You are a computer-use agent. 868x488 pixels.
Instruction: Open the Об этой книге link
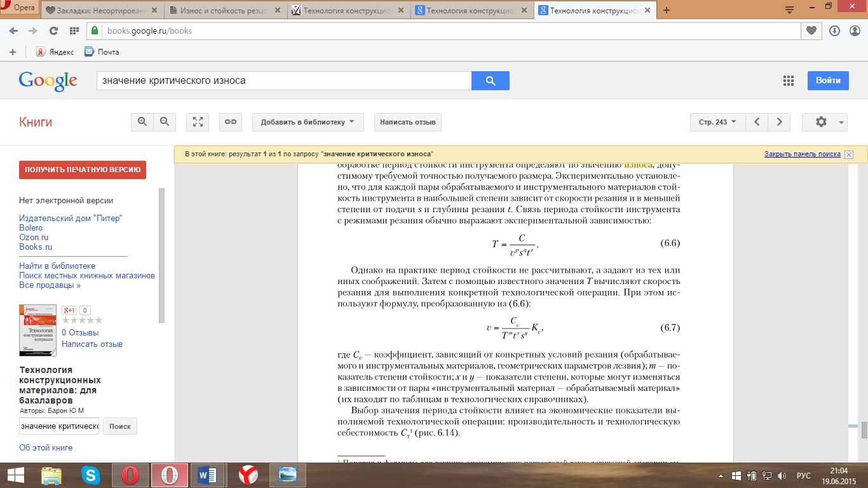point(46,447)
